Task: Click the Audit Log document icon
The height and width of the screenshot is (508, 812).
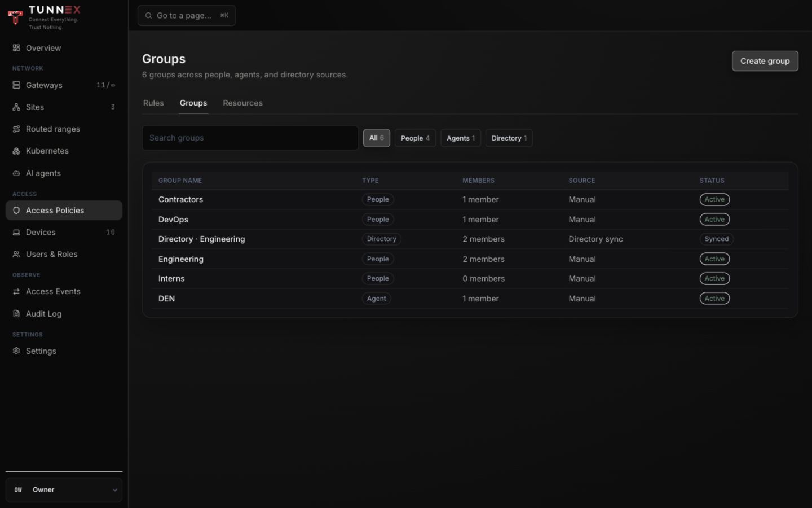Action: [x=16, y=314]
